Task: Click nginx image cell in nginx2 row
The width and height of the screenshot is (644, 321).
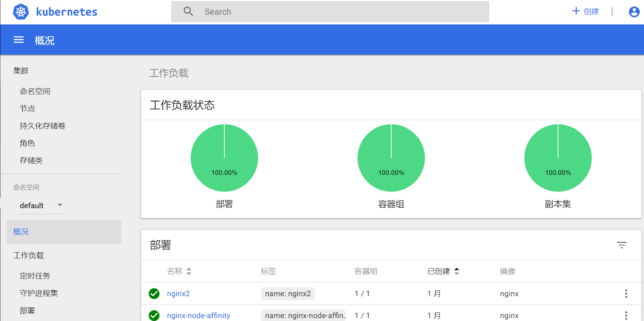Action: click(509, 294)
